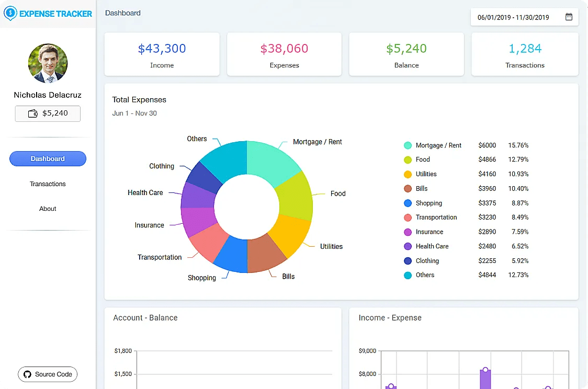Viewport: 588px width, 389px height.
Task: Click Nicholas Delacruz's profile photo
Action: (x=48, y=63)
